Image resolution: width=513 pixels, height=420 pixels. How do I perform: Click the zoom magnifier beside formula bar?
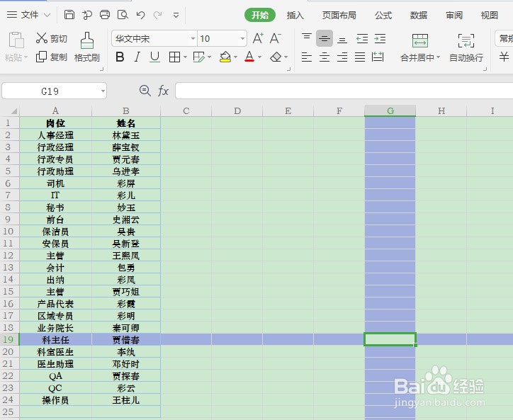click(x=145, y=91)
